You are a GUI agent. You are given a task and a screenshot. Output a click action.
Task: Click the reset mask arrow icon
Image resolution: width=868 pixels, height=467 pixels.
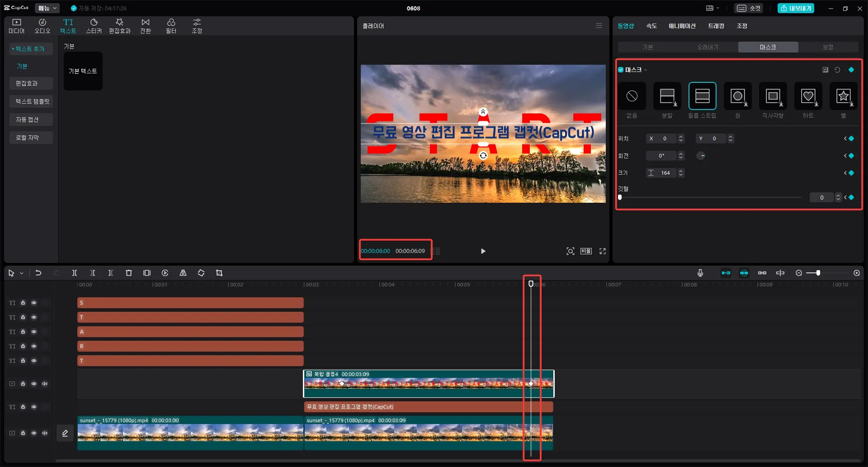(x=837, y=70)
